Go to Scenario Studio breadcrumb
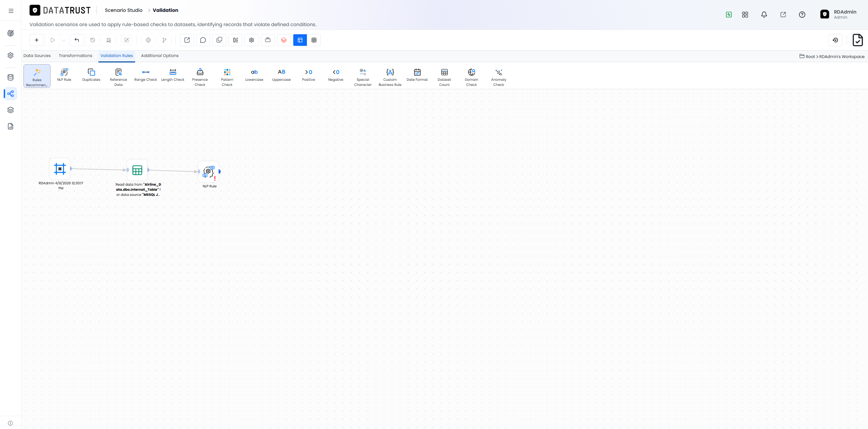The width and height of the screenshot is (868, 429). tap(124, 10)
